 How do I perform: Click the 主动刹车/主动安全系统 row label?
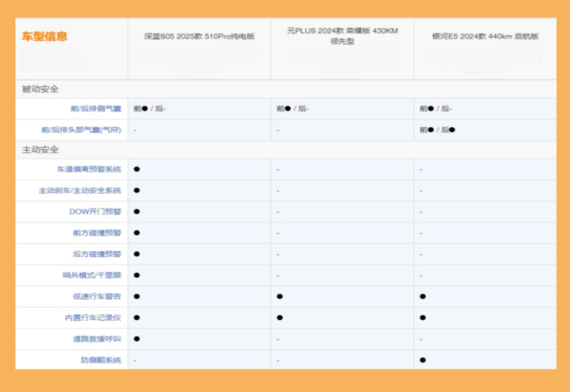point(80,190)
